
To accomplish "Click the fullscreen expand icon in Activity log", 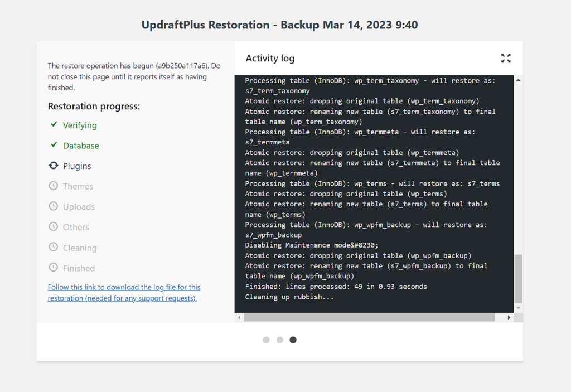I will click(x=506, y=58).
